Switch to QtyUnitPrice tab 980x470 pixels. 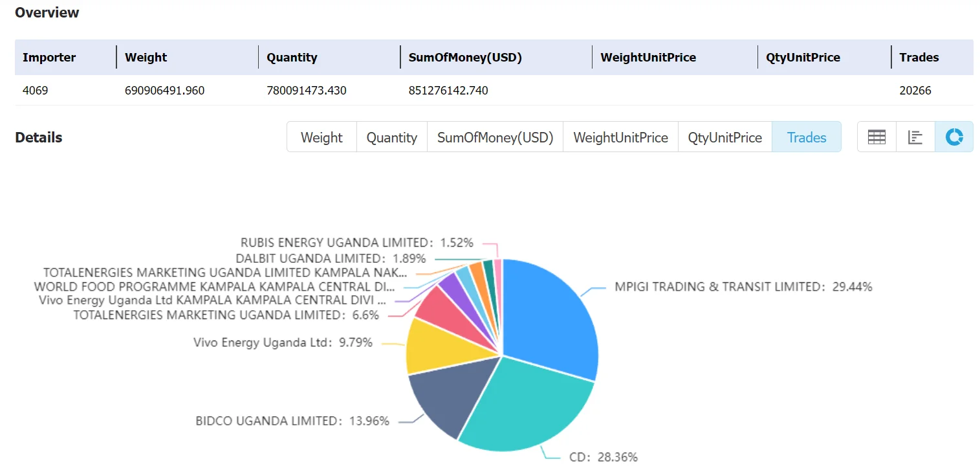click(725, 137)
